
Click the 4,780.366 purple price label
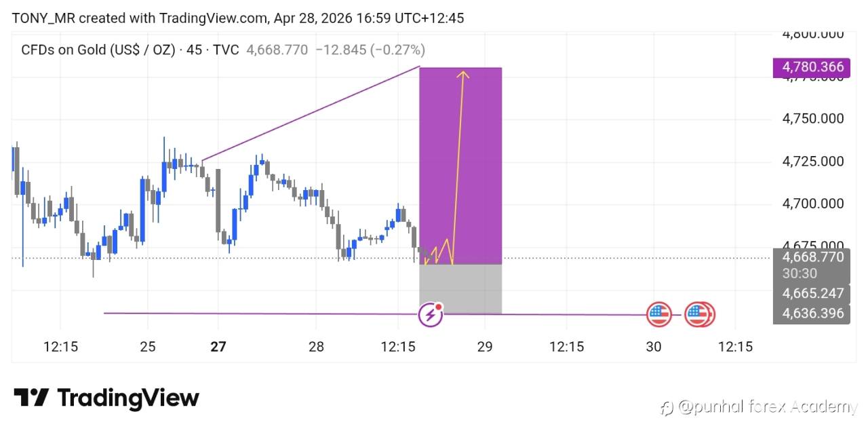(812, 67)
